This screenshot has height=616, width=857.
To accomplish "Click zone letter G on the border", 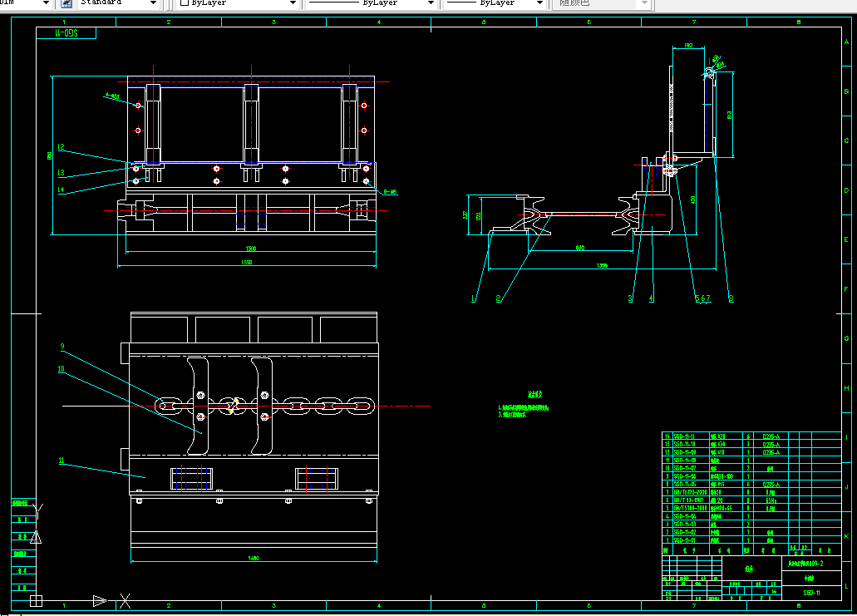I will (x=847, y=338).
